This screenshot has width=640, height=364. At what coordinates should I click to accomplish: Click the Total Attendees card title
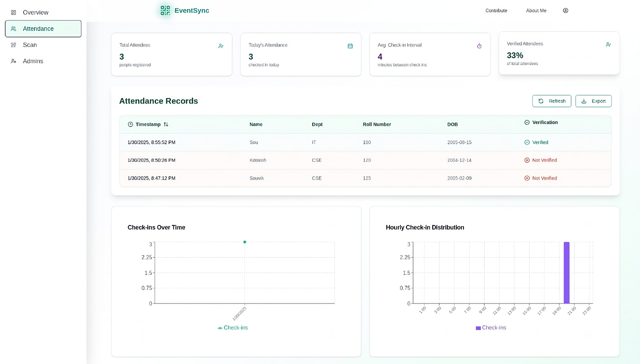pyautogui.click(x=135, y=45)
